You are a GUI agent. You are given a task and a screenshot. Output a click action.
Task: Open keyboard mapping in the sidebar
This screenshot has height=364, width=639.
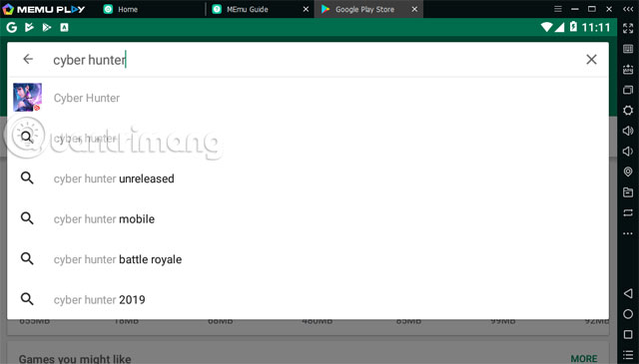click(628, 49)
